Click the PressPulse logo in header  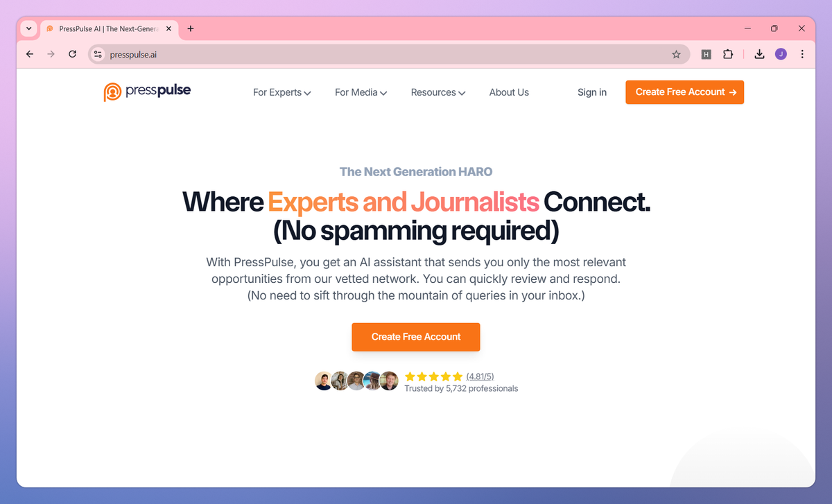tap(147, 92)
